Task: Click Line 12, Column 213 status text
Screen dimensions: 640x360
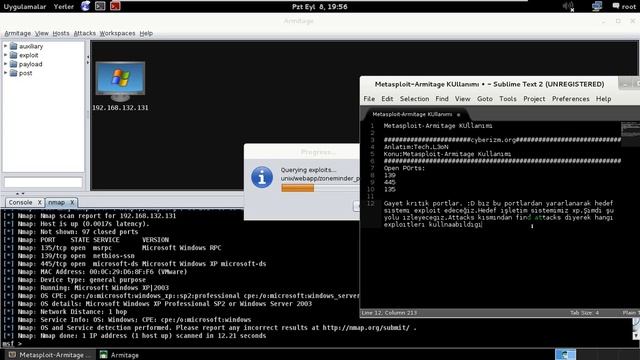Action: point(389,313)
